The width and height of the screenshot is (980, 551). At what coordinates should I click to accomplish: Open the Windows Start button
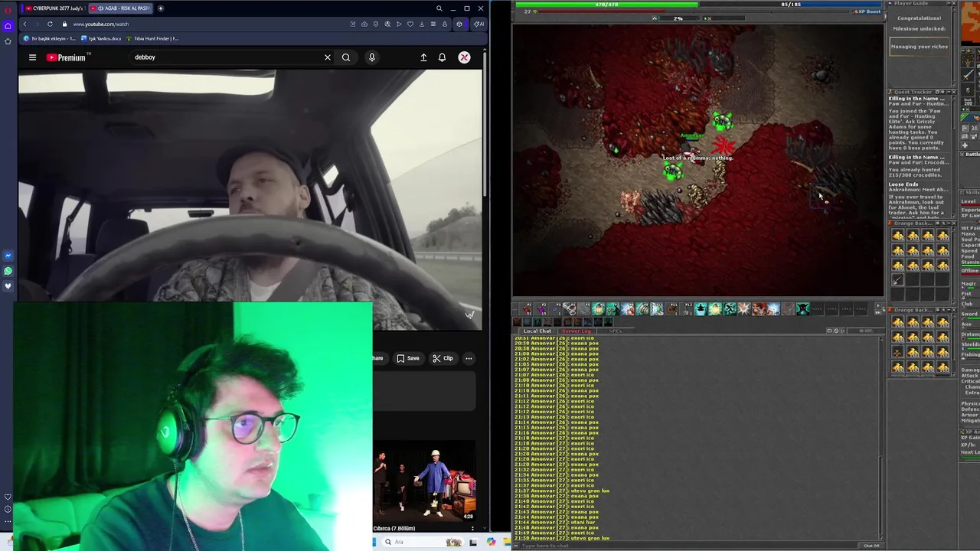pos(375,542)
